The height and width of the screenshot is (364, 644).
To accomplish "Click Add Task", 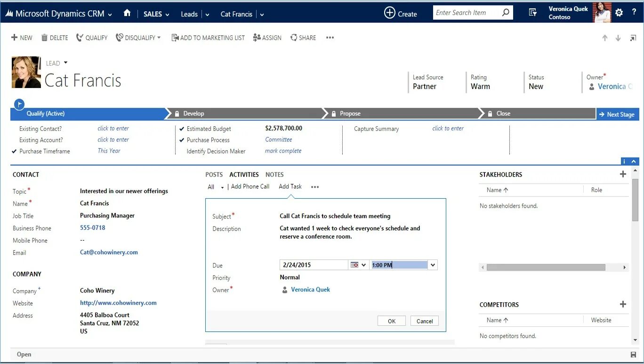I will point(290,186).
